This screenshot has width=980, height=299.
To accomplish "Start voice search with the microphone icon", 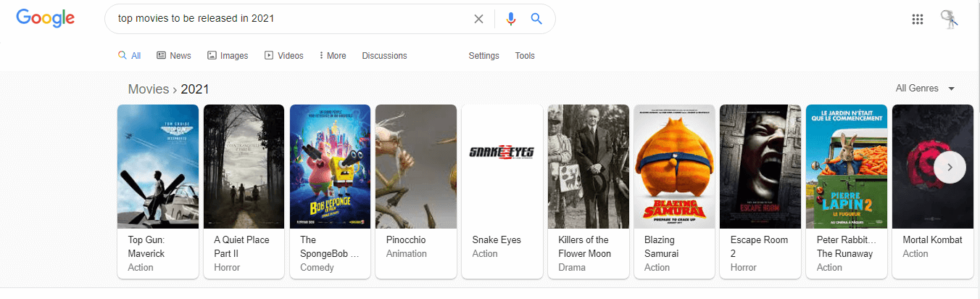I will click(511, 19).
